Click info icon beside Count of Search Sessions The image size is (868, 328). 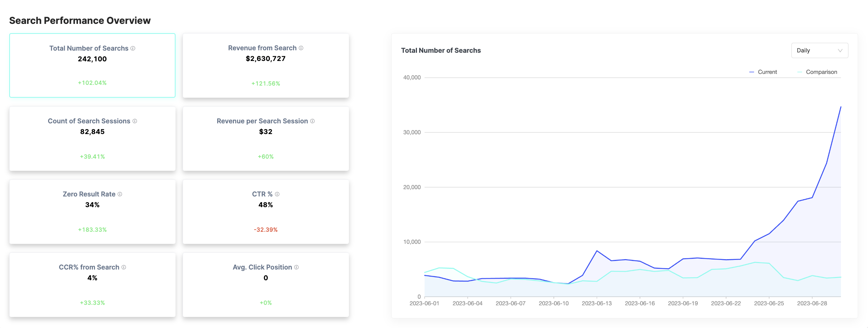[x=135, y=121]
